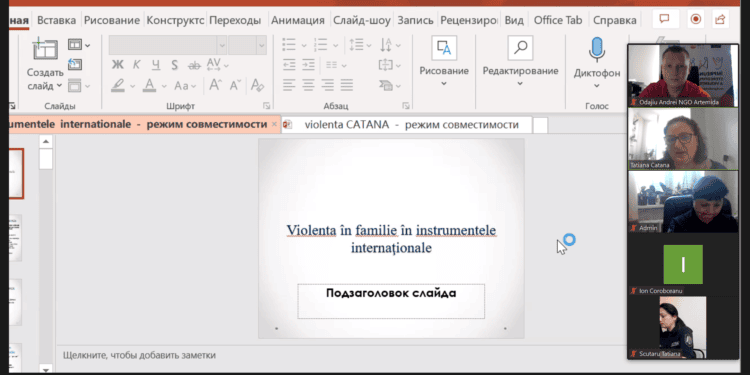Click the record button in title bar
Viewport: 750px width, 375px height.
pyautogui.click(x=695, y=19)
